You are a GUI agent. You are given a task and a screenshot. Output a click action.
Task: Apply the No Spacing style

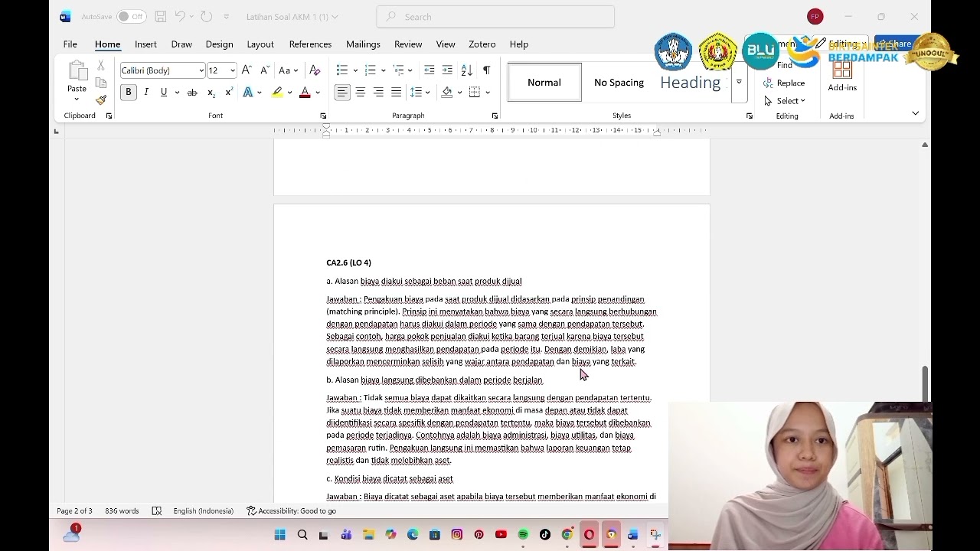click(619, 83)
